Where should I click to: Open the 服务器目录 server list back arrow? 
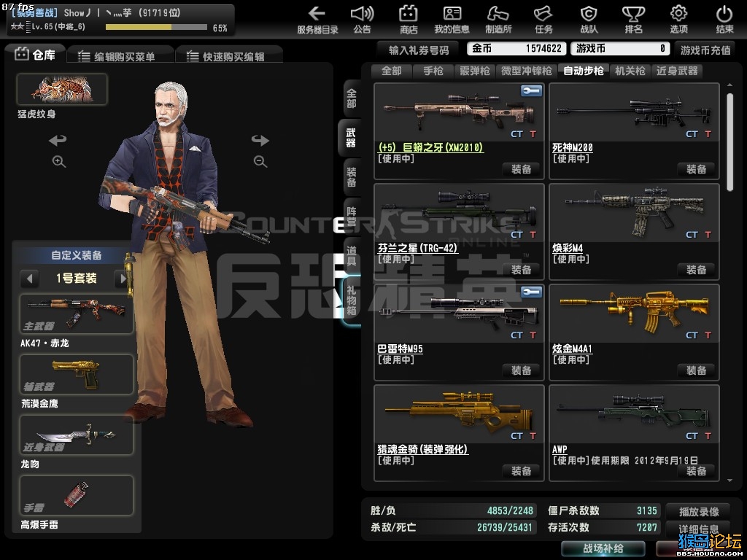tap(317, 13)
